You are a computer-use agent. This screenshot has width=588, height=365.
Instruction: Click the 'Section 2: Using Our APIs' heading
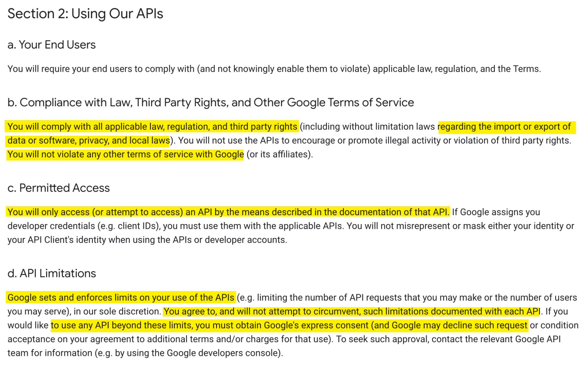coord(85,14)
